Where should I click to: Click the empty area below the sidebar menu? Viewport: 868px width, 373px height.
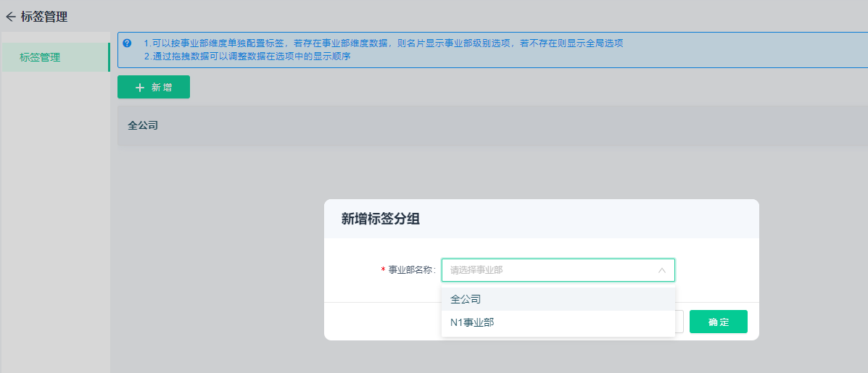tap(55, 217)
